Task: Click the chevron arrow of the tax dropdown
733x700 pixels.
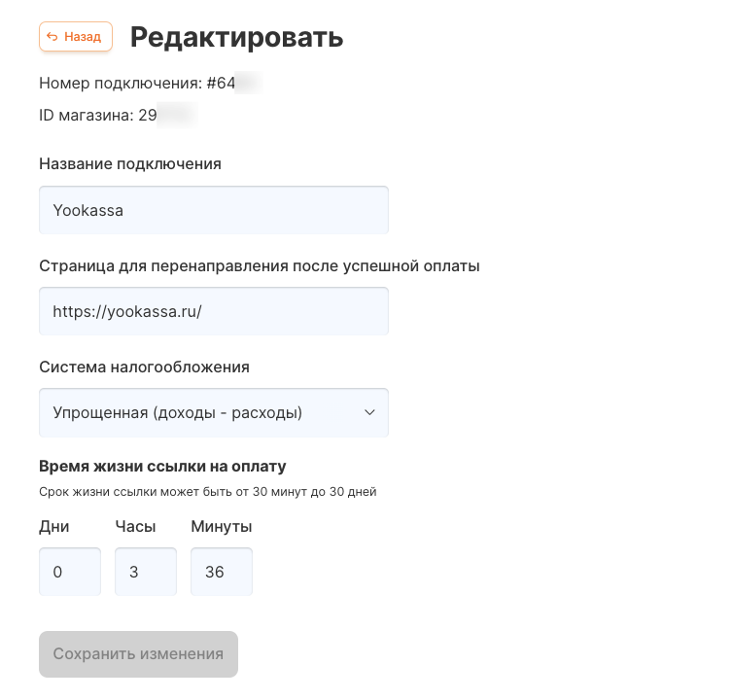Action: [x=369, y=413]
